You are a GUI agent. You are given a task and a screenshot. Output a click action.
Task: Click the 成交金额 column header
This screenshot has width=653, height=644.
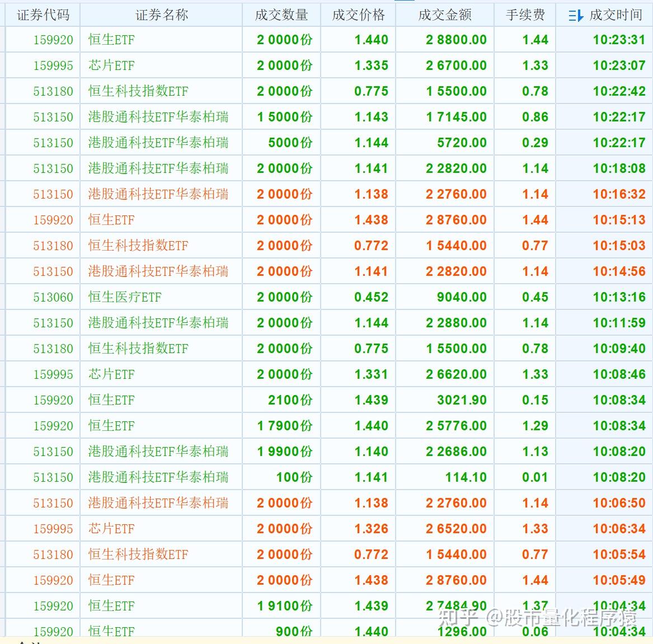click(445, 15)
